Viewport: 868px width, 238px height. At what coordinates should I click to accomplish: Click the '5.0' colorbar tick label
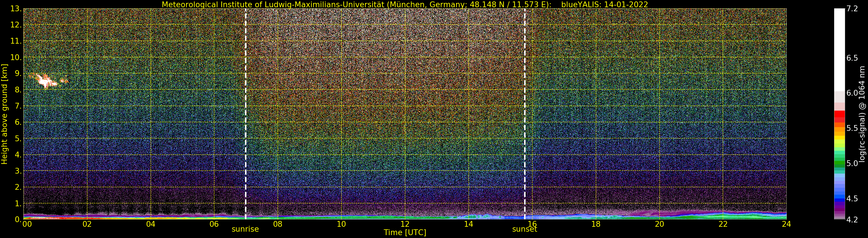(852, 163)
